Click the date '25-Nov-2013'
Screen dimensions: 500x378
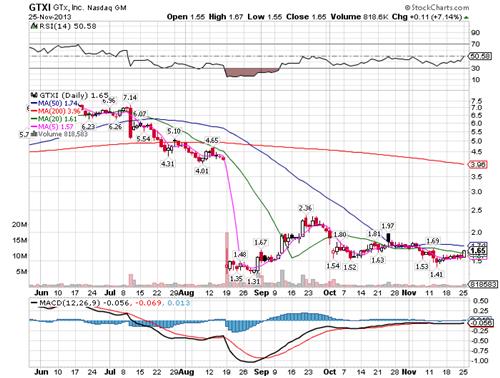50,16
